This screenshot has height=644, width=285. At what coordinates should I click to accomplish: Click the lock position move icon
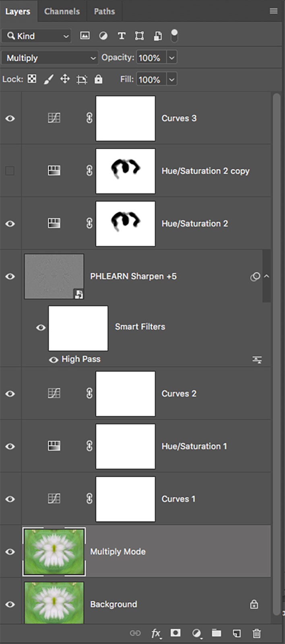[65, 79]
